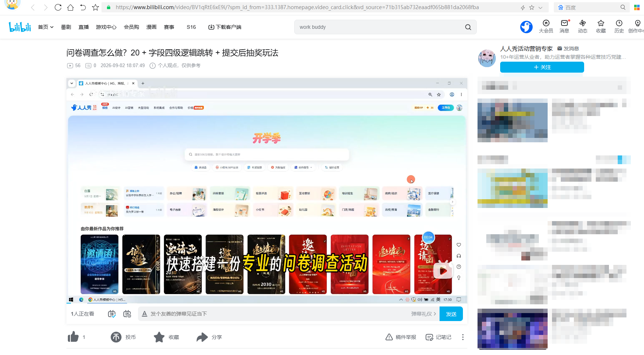Report the video via 稿件举报
Image resolution: width=644 pixels, height=355 pixels.
(401, 337)
